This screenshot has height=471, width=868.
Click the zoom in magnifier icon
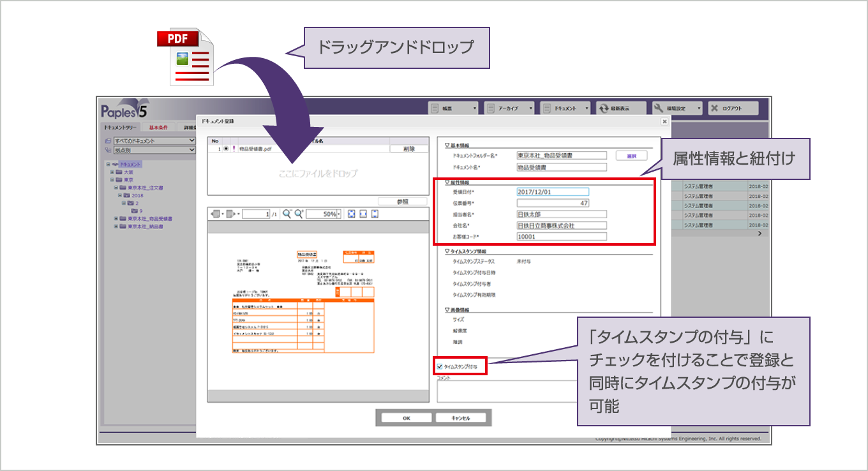click(297, 214)
